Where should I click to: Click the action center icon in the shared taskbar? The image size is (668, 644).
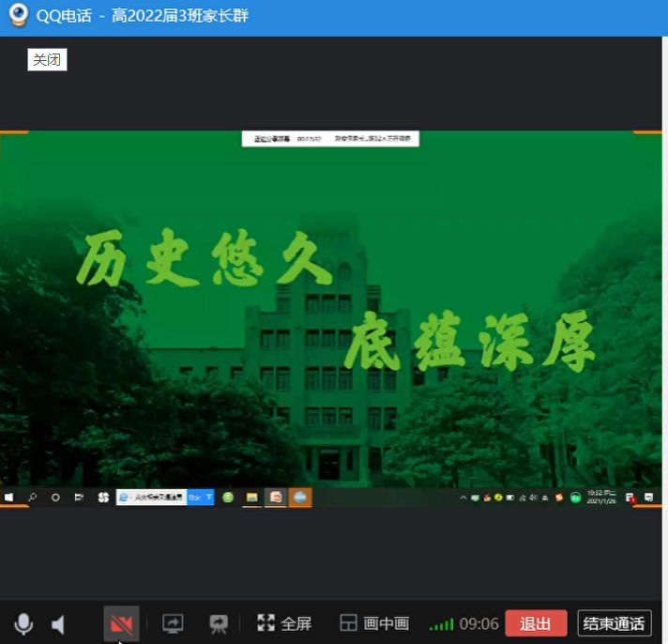point(649,498)
